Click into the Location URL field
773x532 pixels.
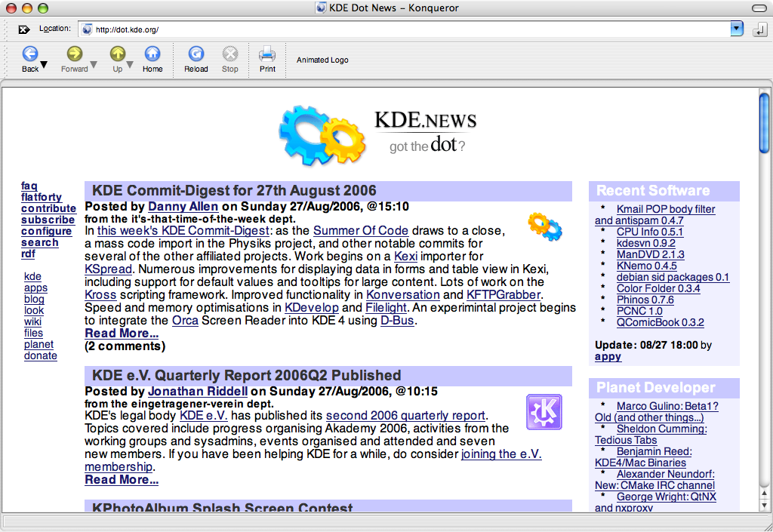[x=405, y=29]
